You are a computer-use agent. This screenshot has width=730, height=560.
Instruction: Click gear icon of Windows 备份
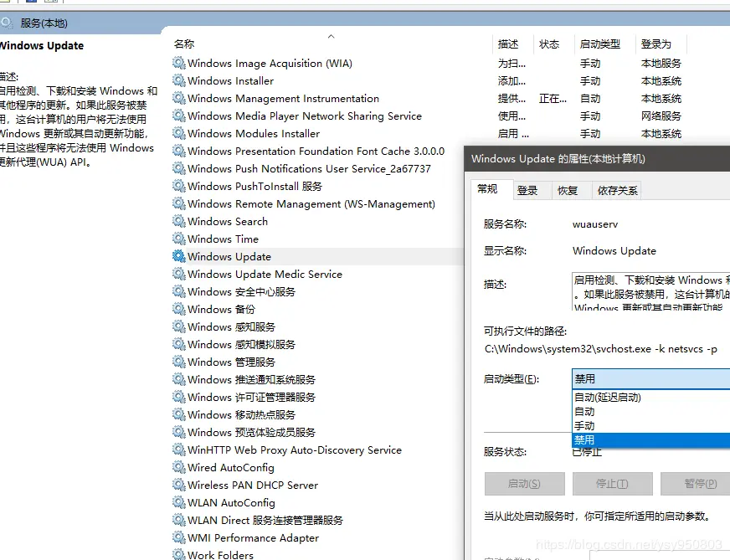(x=179, y=309)
